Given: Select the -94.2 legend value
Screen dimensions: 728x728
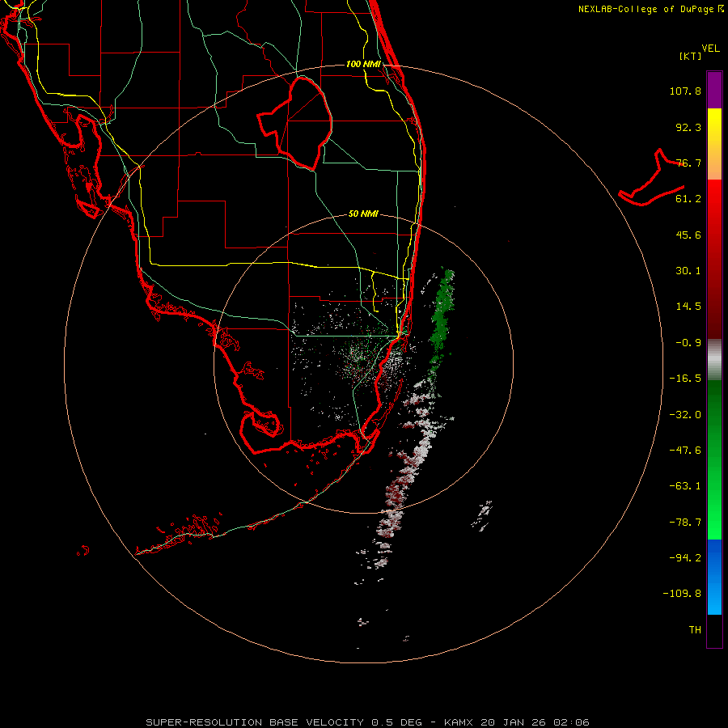Looking at the screenshot, I should point(685,557).
